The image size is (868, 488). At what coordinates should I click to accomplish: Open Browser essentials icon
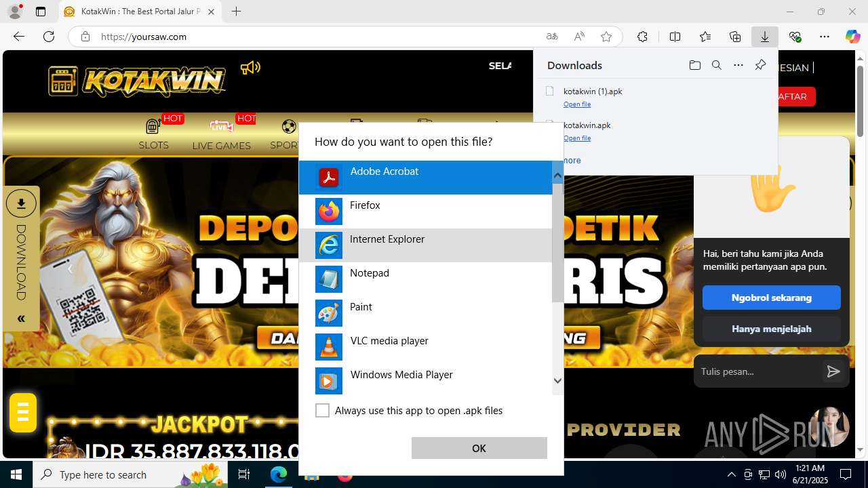click(x=795, y=37)
